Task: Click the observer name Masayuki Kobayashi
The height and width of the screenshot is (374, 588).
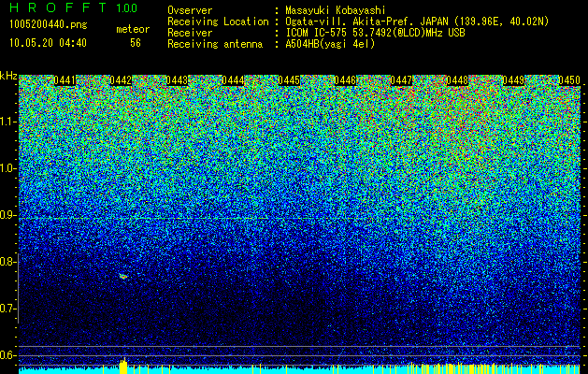Action: (x=336, y=10)
